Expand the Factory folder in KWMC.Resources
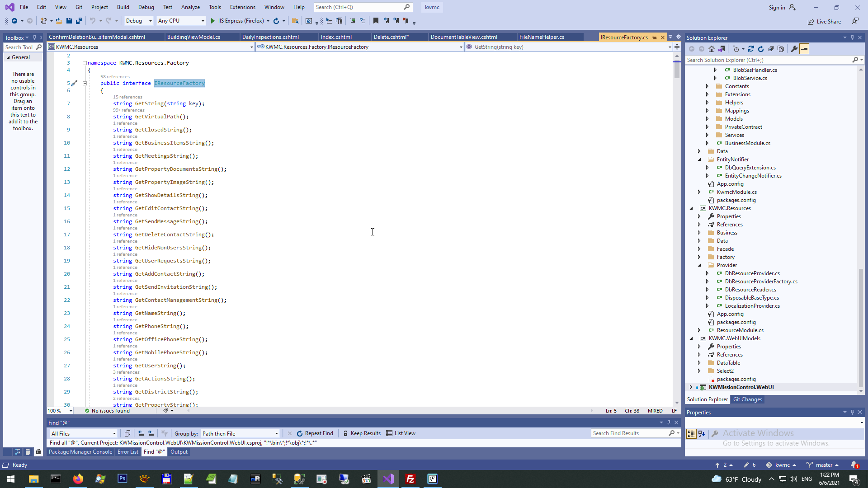Image resolution: width=868 pixels, height=488 pixels. pos(699,257)
